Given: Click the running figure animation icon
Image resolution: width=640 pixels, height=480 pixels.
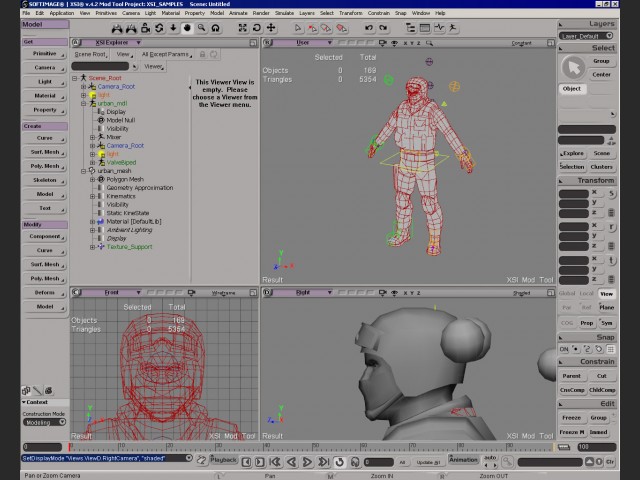Looking at the screenshot, I should (x=453, y=28).
